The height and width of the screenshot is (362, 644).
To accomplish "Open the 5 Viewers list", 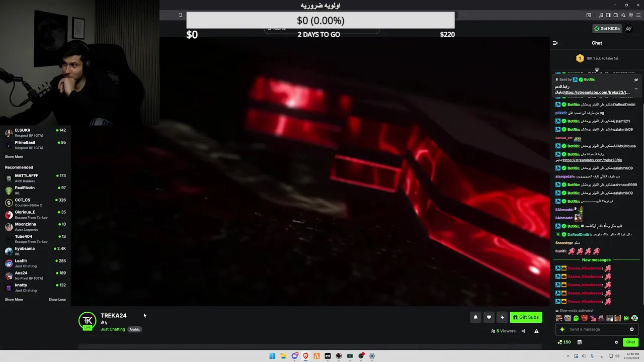I will (x=503, y=331).
